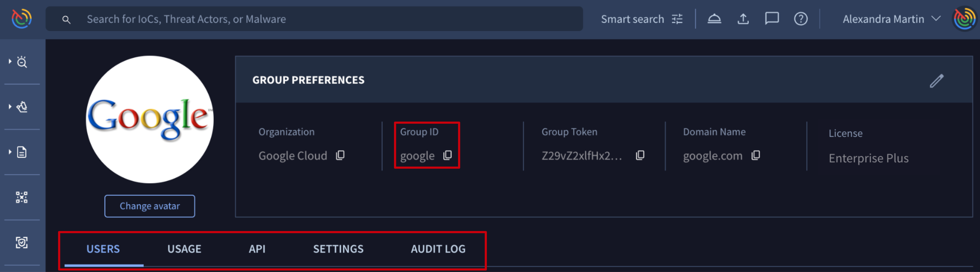Expand the threat hunting sidebar arrow

tap(10, 61)
